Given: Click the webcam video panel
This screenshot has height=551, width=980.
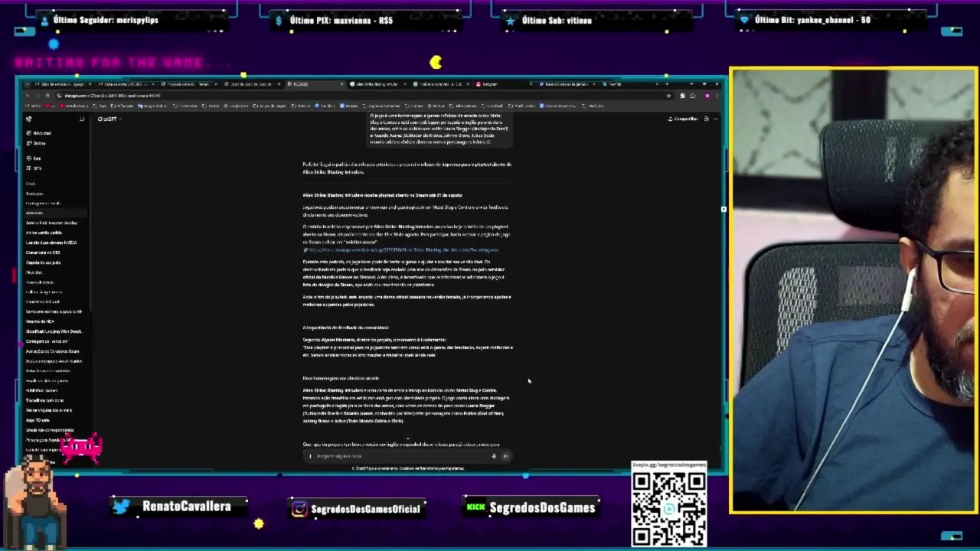Looking at the screenshot, I should click(854, 290).
